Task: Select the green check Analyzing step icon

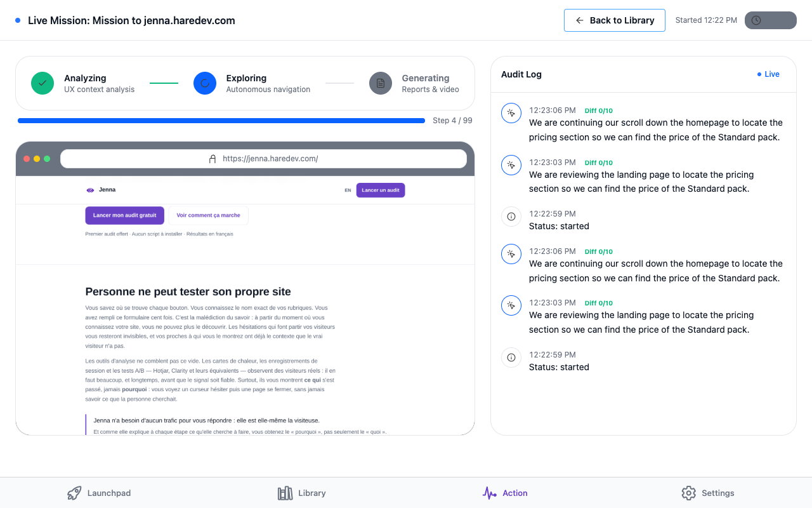Action: coord(43,83)
